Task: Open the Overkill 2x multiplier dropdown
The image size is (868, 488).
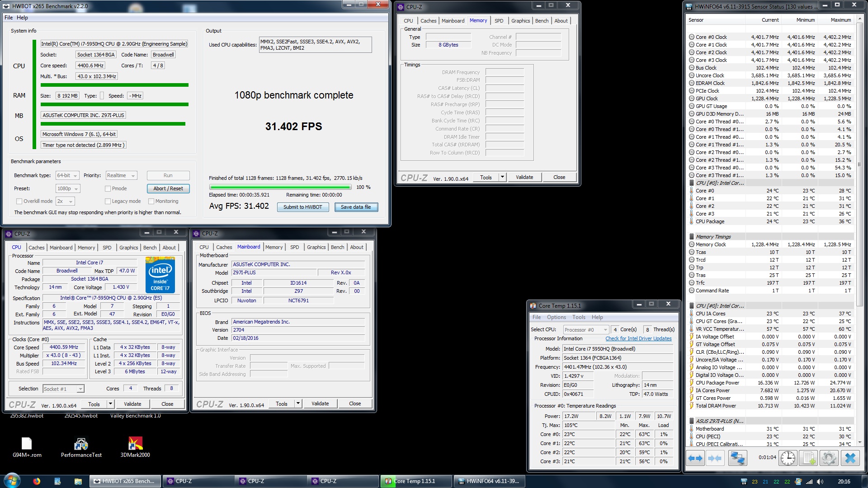Action: click(x=65, y=201)
